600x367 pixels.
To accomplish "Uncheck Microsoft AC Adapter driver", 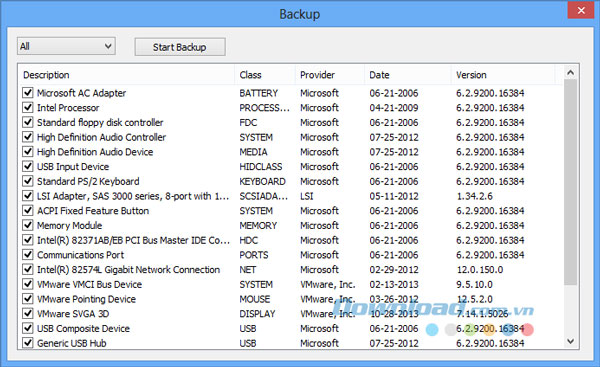I will point(28,93).
